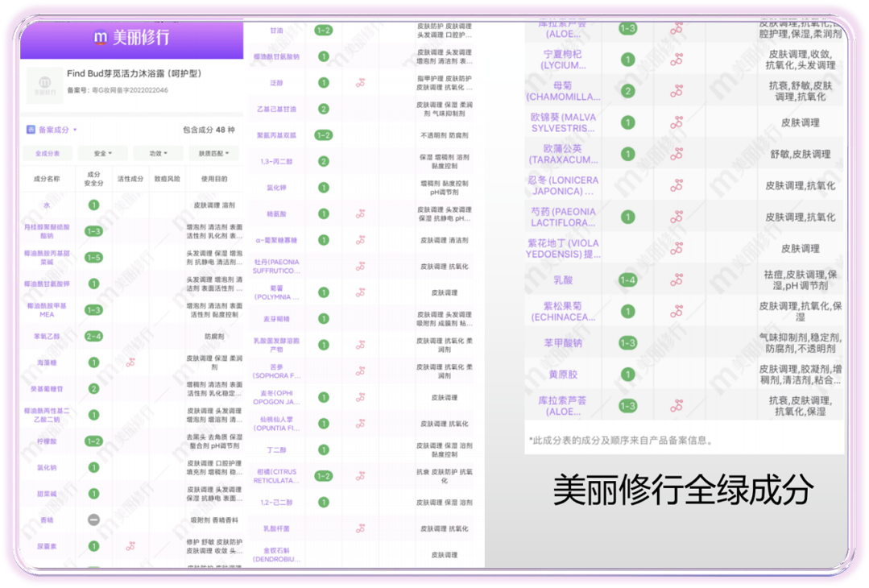The image size is (869, 588).
Task: Open ingredient 丁二醇
Action: click(276, 450)
